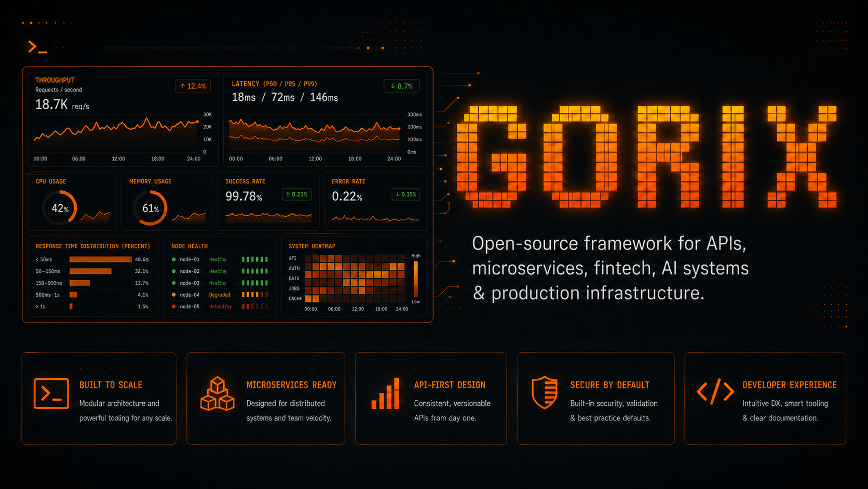Click the system heatmap grid
This screenshot has height=489, width=868.
(355, 279)
